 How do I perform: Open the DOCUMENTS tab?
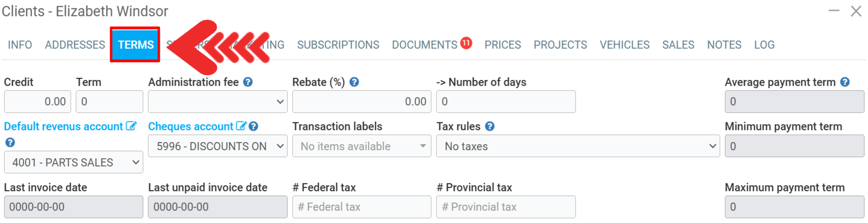click(x=425, y=45)
